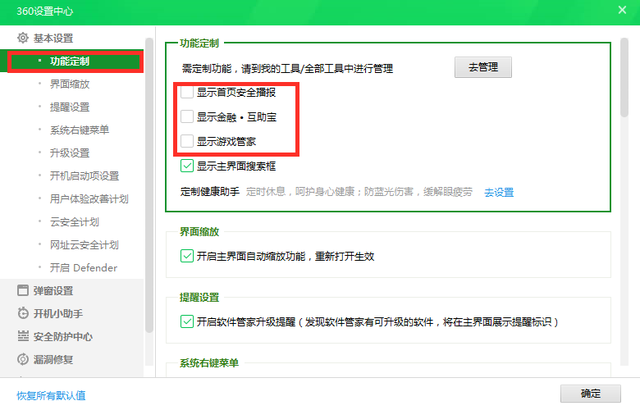640x410 pixels.
Task: Expand the 漏洞修复 category
Action: (53, 359)
